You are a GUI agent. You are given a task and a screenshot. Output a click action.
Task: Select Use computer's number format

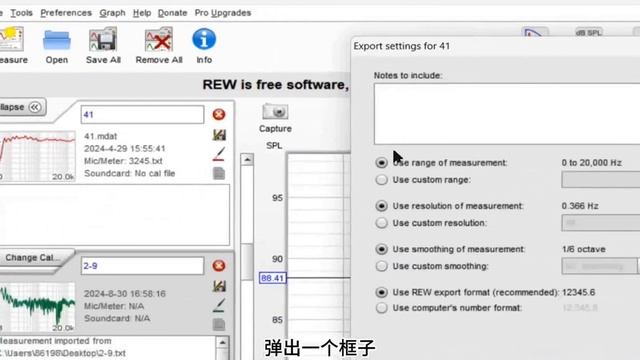[382, 308]
